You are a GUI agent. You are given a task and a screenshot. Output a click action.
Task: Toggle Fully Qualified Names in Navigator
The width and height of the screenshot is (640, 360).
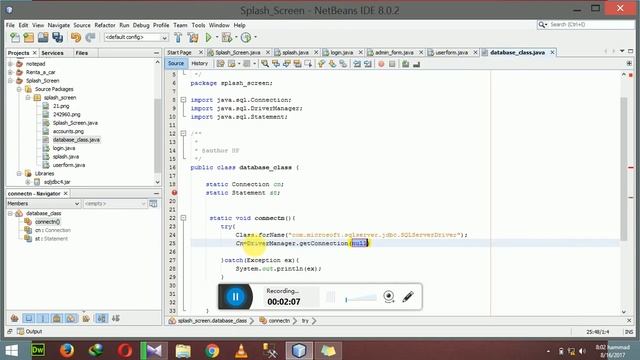pyautogui.click(x=86, y=318)
